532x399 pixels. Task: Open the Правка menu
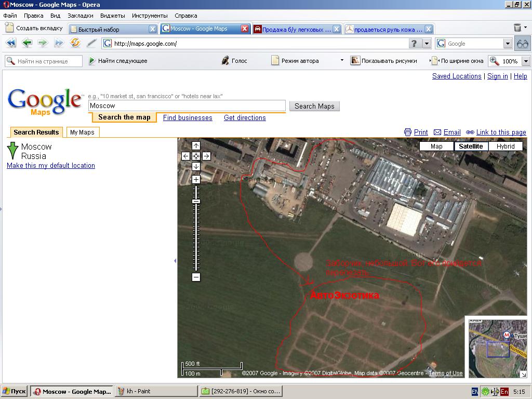tap(34, 16)
